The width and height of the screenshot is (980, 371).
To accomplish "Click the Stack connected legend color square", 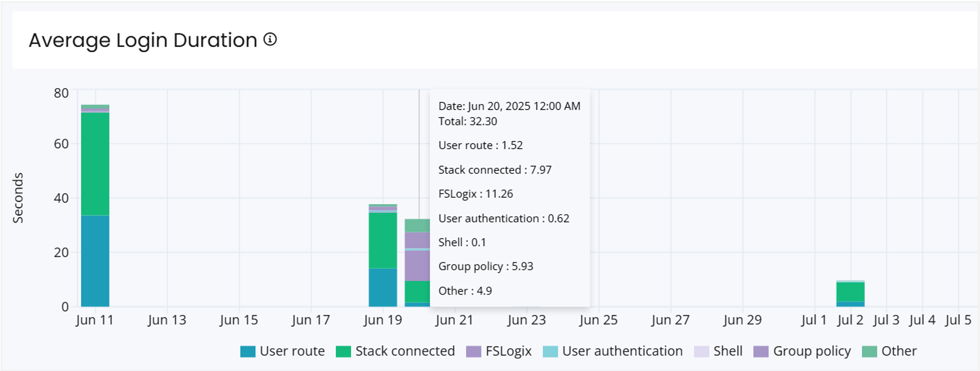I will tap(343, 351).
